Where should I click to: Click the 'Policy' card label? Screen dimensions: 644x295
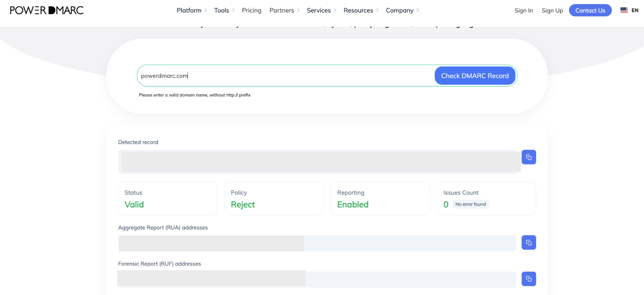(239, 193)
